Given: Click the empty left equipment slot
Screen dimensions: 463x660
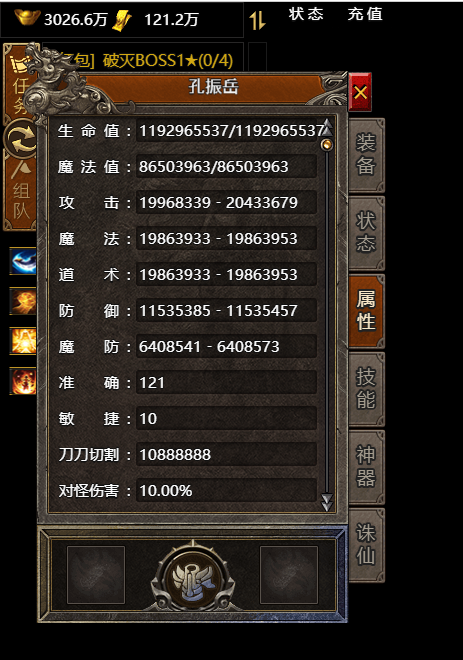Looking at the screenshot, I should point(96,575).
